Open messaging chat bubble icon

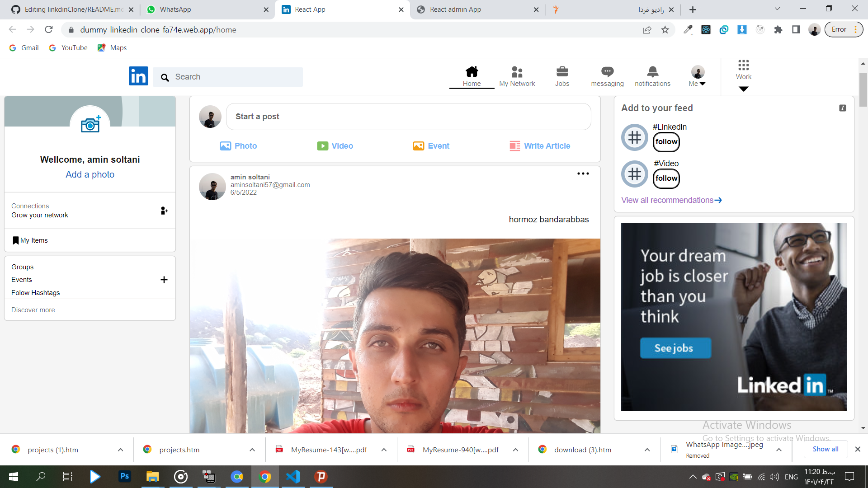(607, 72)
